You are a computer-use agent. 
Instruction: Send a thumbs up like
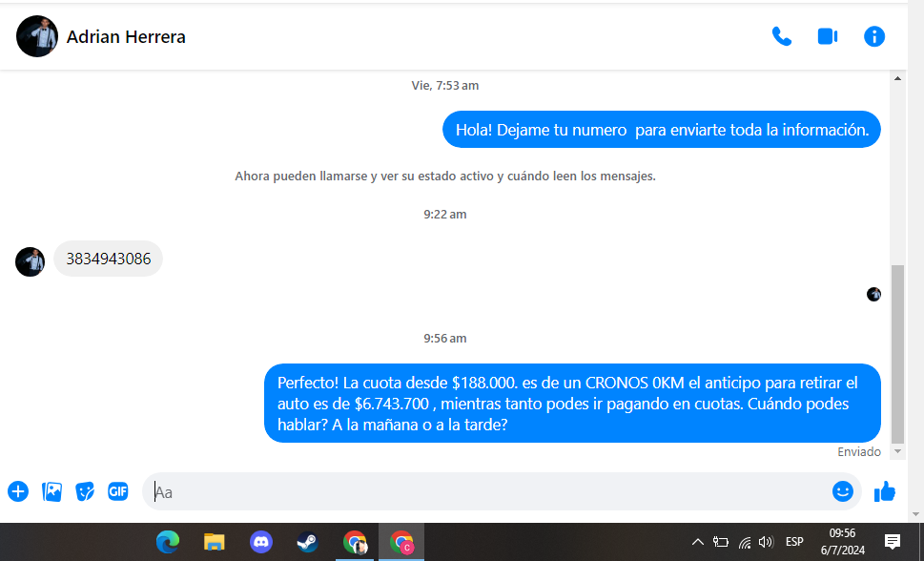pos(885,491)
